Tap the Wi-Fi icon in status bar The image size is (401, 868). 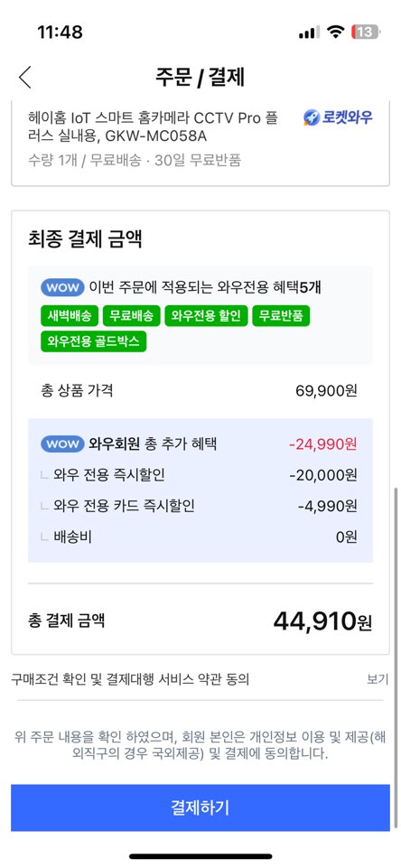334,32
